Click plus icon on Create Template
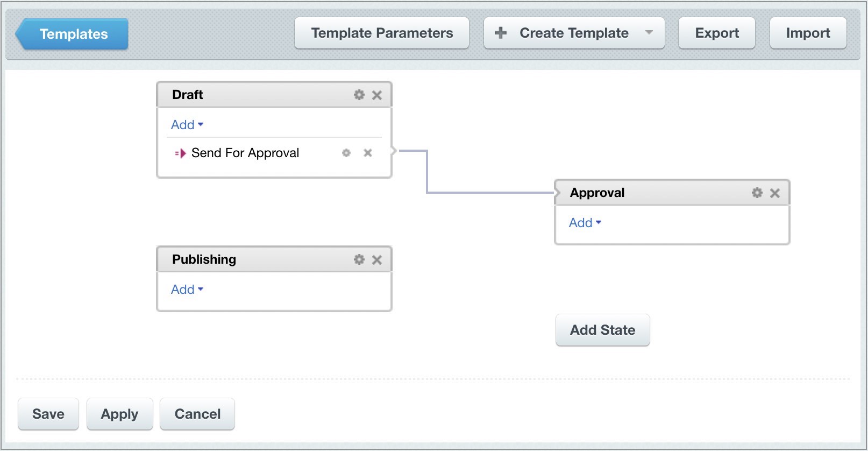Image resolution: width=868 pixels, height=451 pixels. pos(501,33)
